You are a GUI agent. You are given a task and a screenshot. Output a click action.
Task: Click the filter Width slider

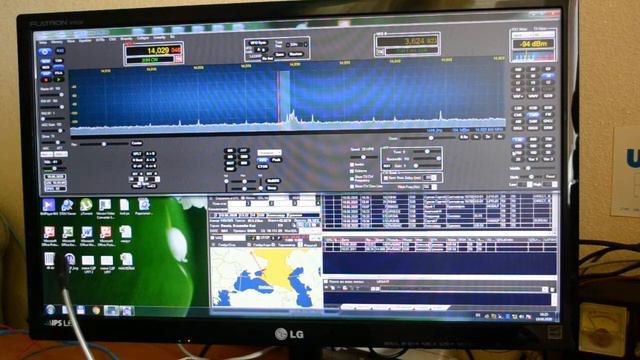point(539,168)
